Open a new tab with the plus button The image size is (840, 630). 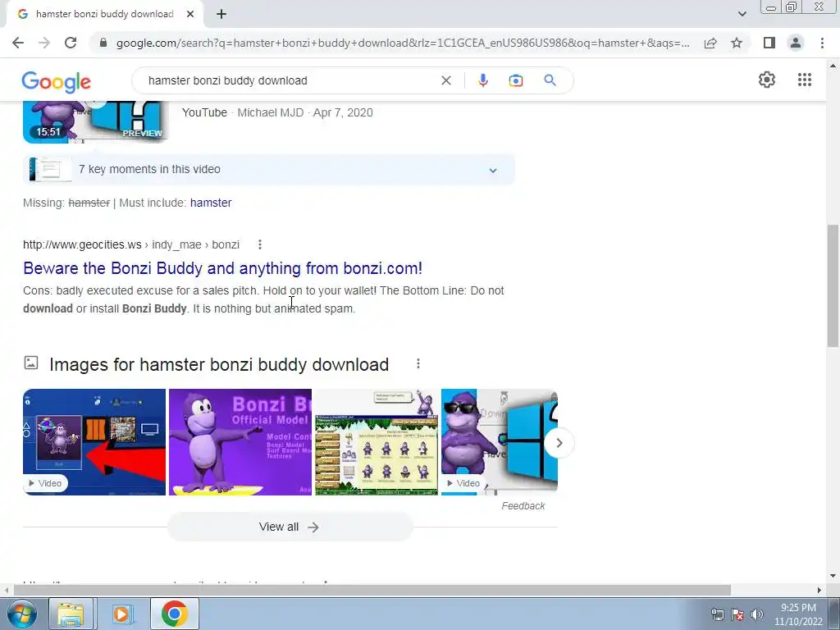point(221,15)
